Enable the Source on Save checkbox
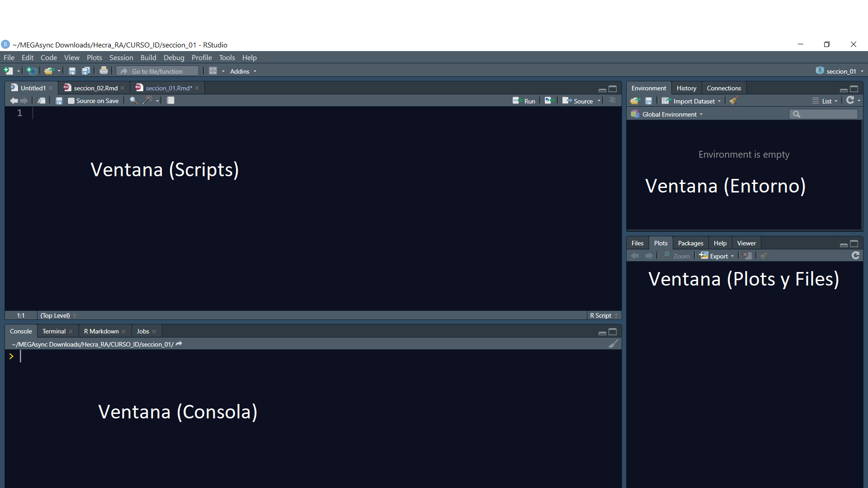 click(x=71, y=101)
